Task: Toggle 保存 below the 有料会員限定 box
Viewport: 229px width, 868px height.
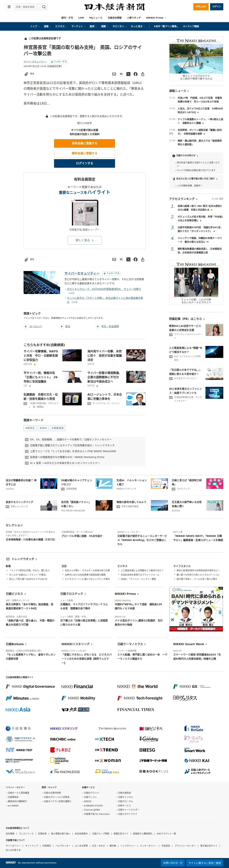Action: click(29, 259)
